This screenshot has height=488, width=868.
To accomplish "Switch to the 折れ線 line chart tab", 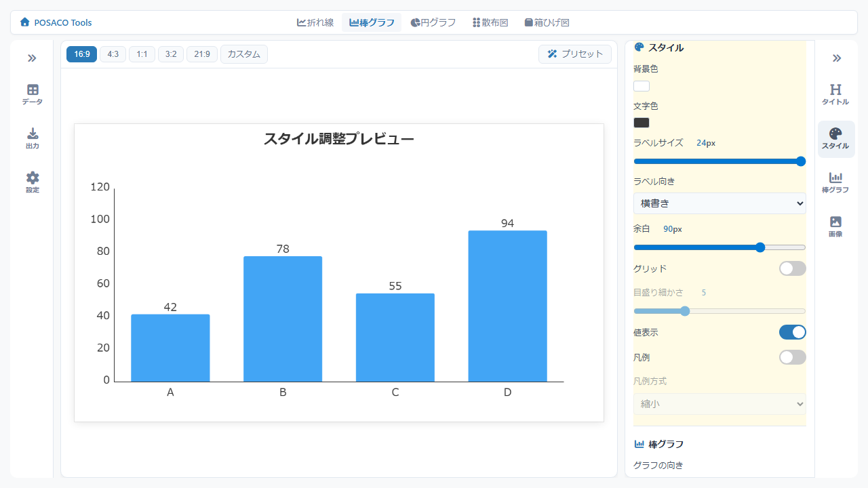I will [315, 22].
